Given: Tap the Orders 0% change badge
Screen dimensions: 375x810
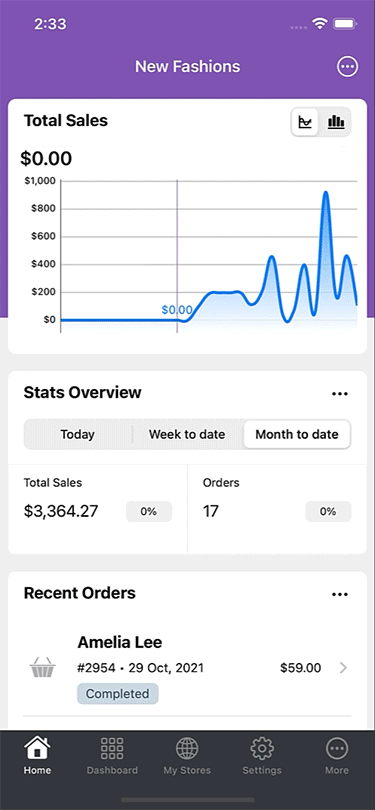Looking at the screenshot, I should (329, 511).
